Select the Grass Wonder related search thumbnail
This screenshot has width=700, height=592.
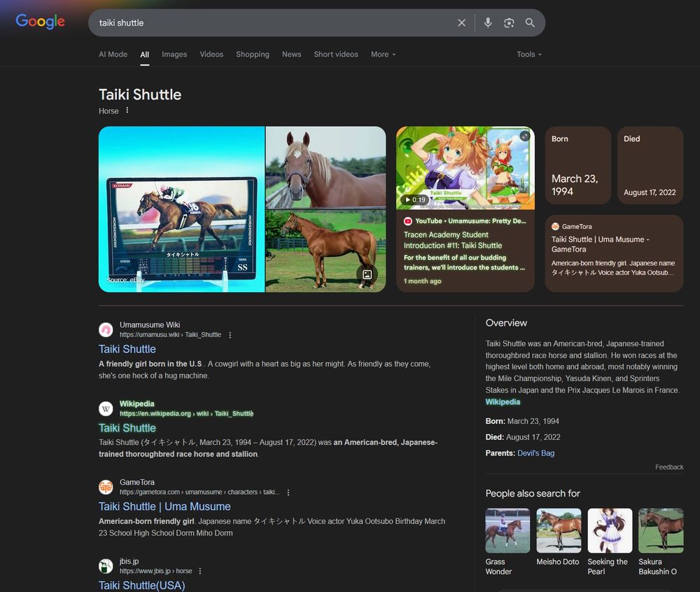click(x=508, y=531)
